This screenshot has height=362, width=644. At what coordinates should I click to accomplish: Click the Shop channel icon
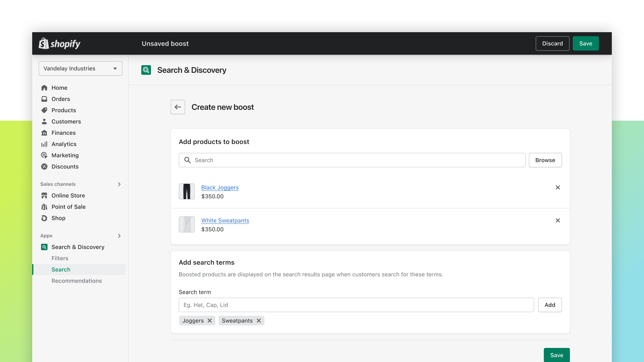pos(44,218)
